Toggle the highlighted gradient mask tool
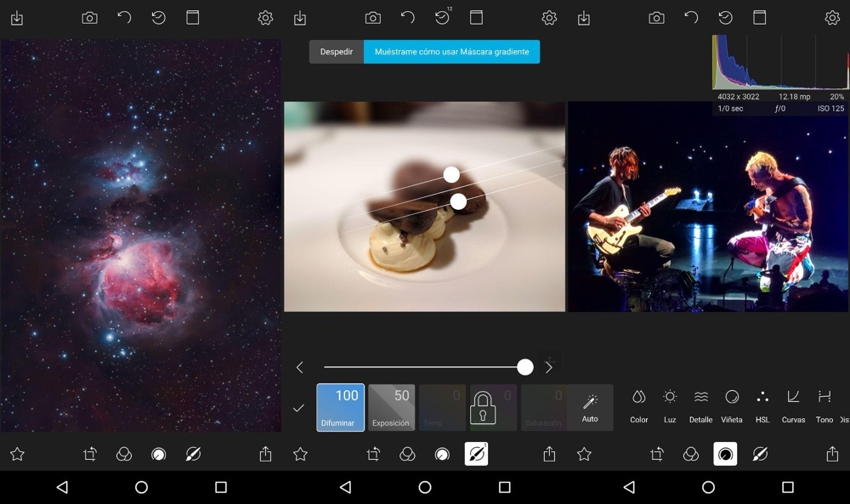The image size is (850, 504). click(x=476, y=455)
